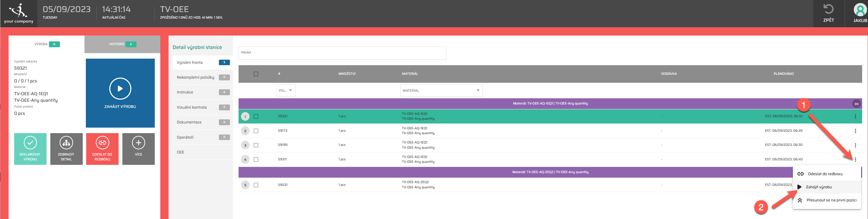
Task: Click the Hledat search field
Action: click(342, 53)
